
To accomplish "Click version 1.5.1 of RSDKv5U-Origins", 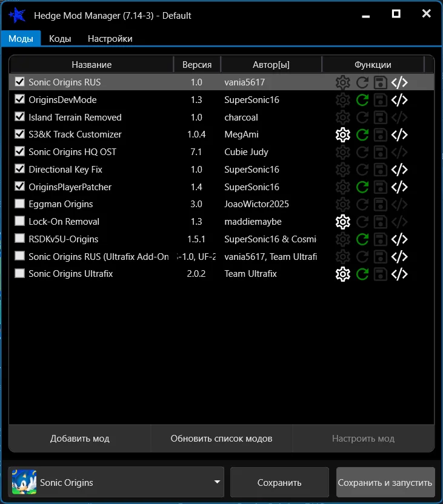I will tap(196, 239).
